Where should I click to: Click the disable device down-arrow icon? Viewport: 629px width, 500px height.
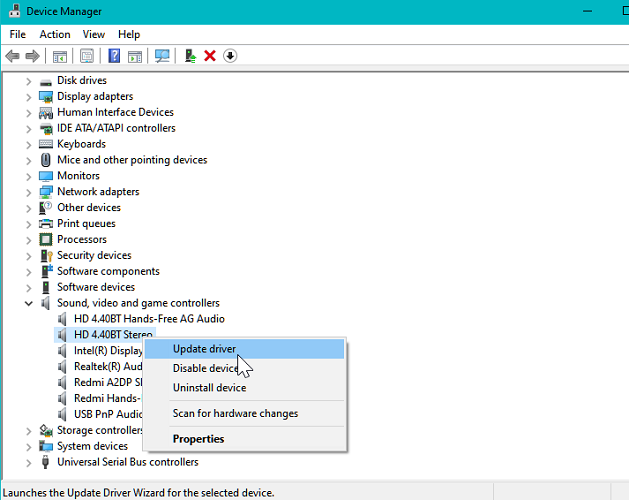point(230,56)
